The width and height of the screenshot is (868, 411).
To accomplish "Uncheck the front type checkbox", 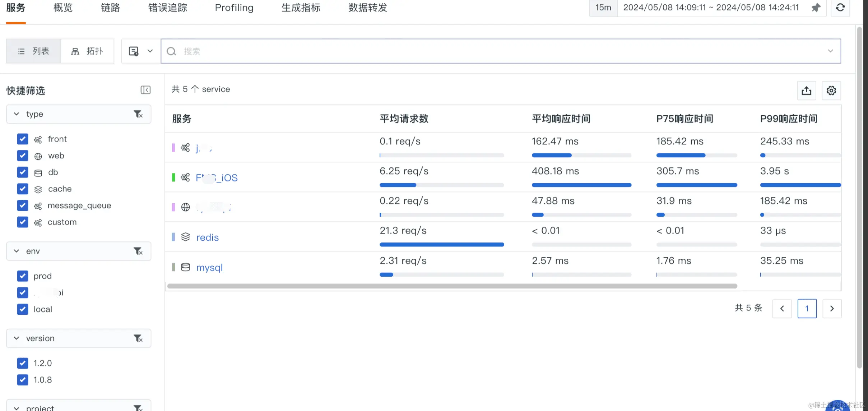I will [23, 139].
